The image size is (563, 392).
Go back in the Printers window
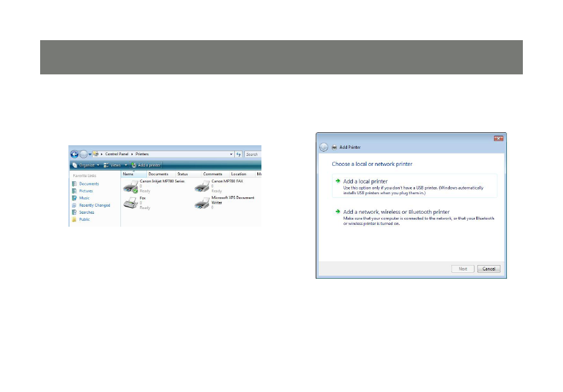(x=74, y=154)
